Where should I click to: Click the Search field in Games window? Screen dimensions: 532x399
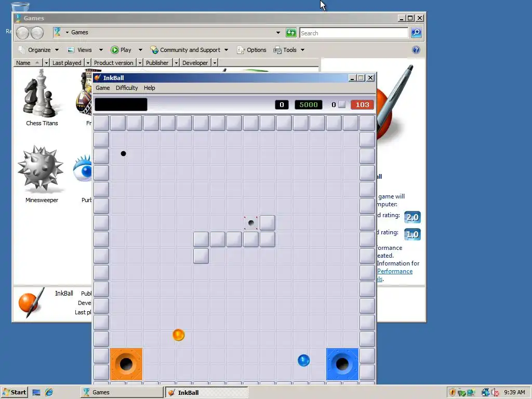pyautogui.click(x=353, y=33)
